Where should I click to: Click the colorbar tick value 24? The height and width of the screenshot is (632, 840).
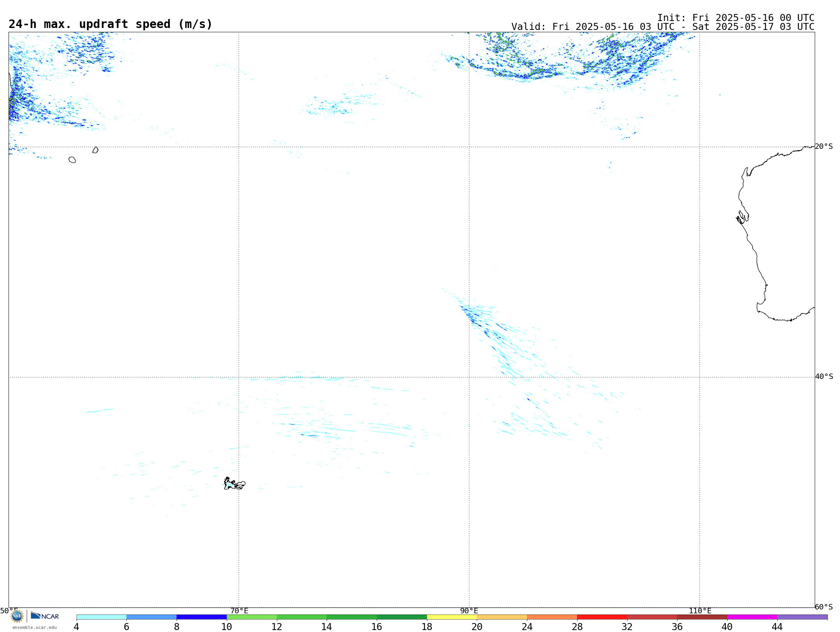527,627
